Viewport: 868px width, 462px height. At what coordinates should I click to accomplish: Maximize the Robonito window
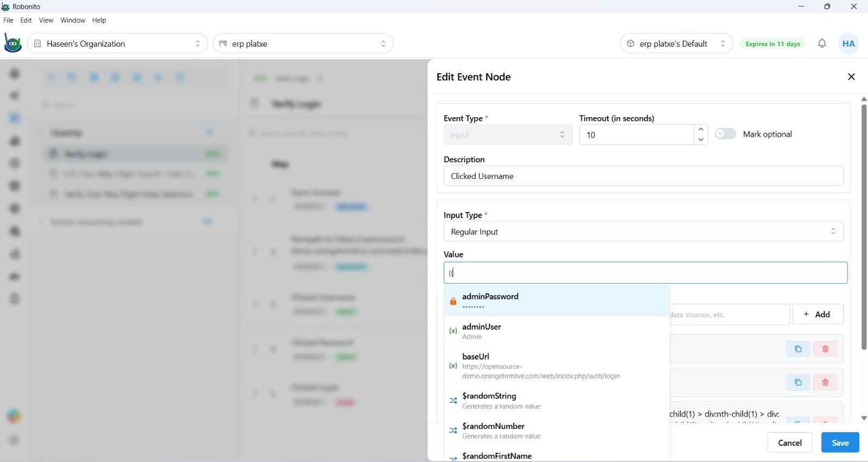click(827, 7)
